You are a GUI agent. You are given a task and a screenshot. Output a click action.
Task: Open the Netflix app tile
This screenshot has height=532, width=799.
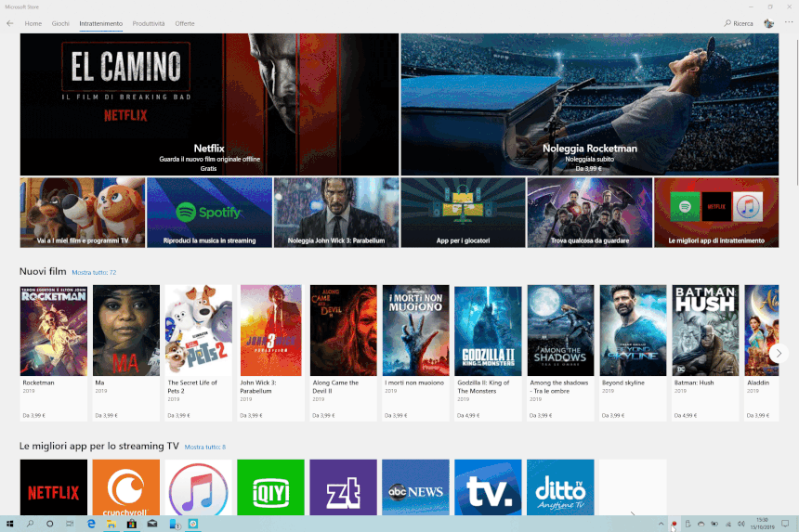point(54,487)
